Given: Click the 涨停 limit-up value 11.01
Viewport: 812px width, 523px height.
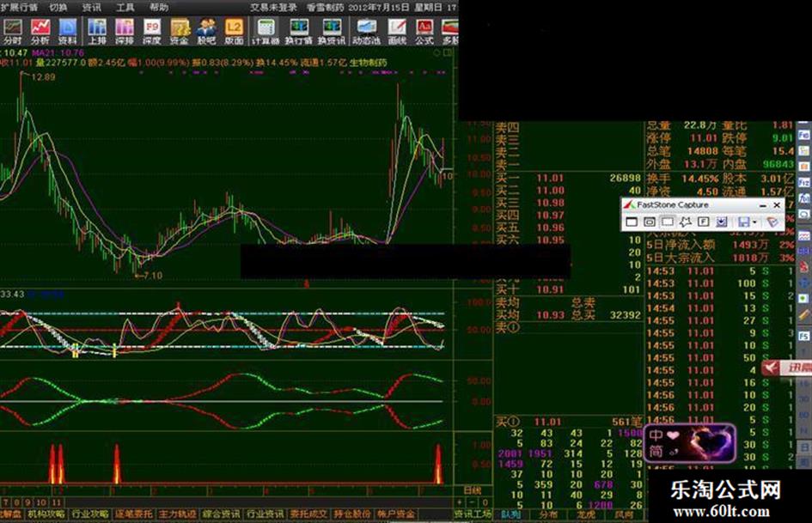Looking at the screenshot, I should coord(703,138).
